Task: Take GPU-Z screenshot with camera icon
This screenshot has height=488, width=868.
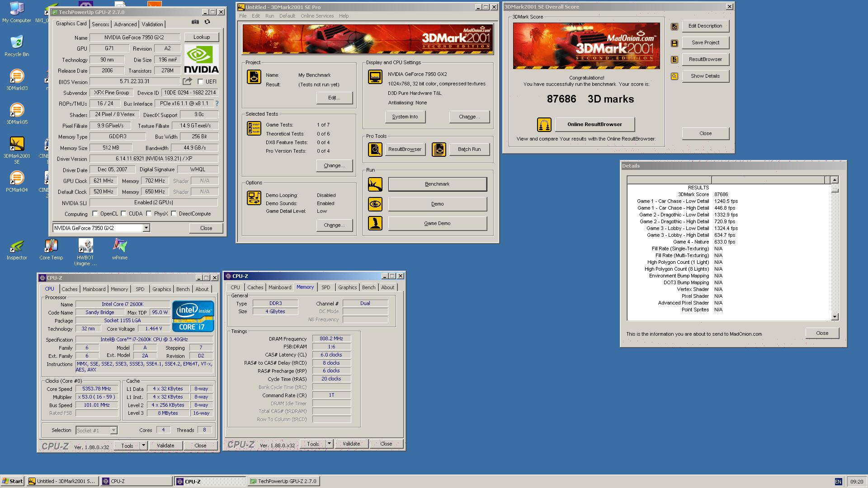Action: (195, 22)
